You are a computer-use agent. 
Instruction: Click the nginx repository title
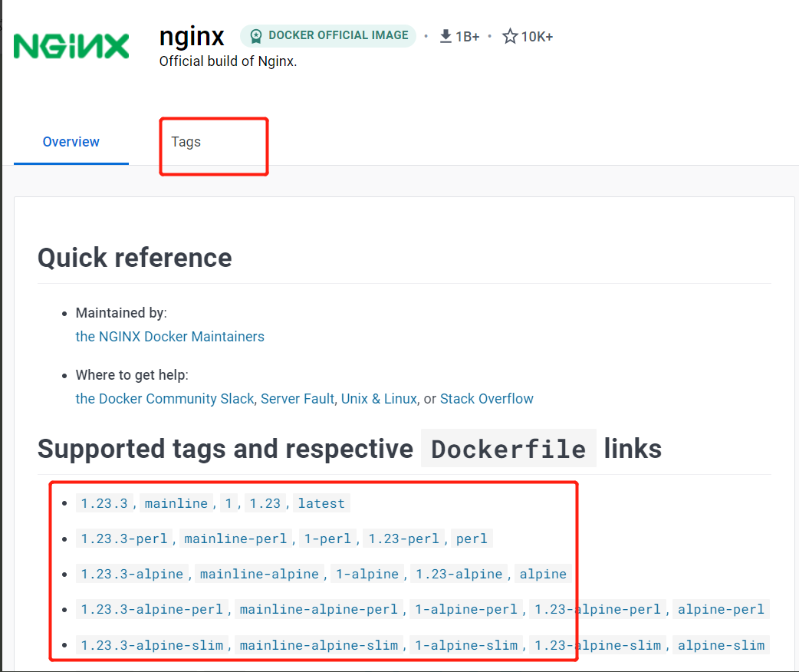192,36
